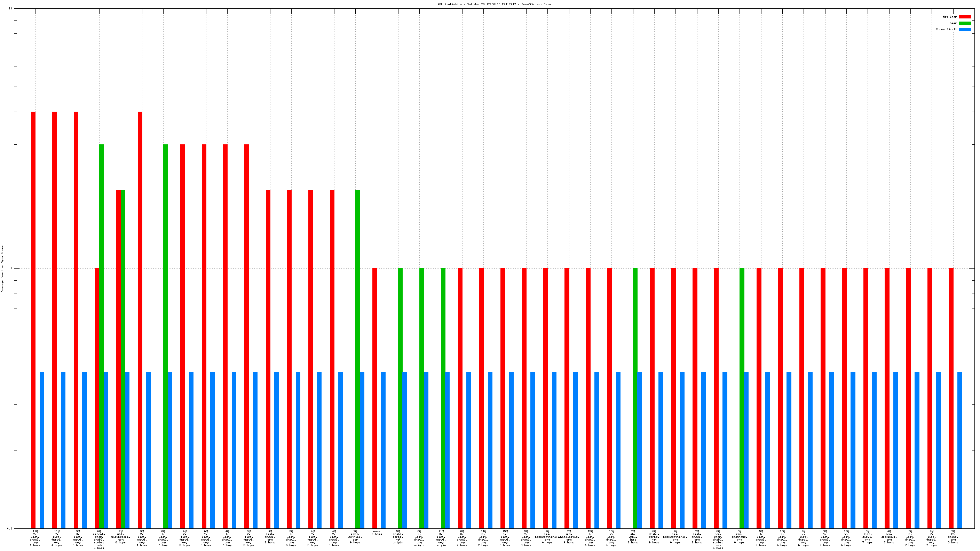The width and height of the screenshot is (980, 551).
Task: Click the 'Message Count or Spam Score' axis label
Action: (x=2, y=269)
